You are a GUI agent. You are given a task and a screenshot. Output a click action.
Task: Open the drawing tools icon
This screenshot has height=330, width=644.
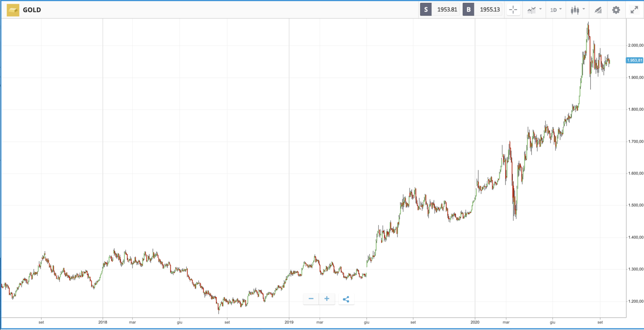click(x=598, y=10)
